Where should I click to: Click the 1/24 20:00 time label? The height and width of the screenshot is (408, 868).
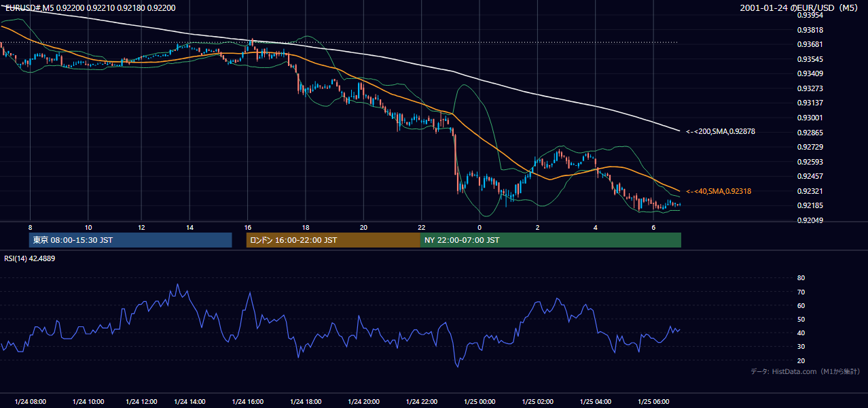click(364, 402)
